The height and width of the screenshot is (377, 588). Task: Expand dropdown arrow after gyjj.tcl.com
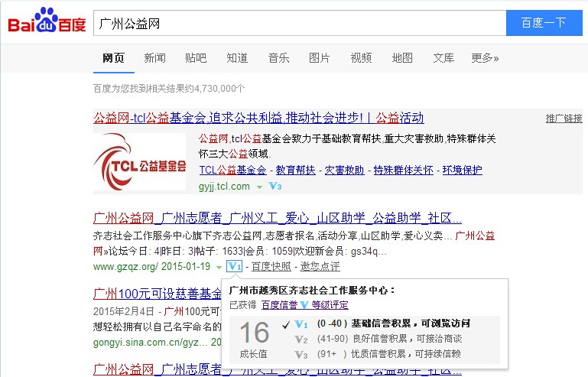tap(259, 187)
